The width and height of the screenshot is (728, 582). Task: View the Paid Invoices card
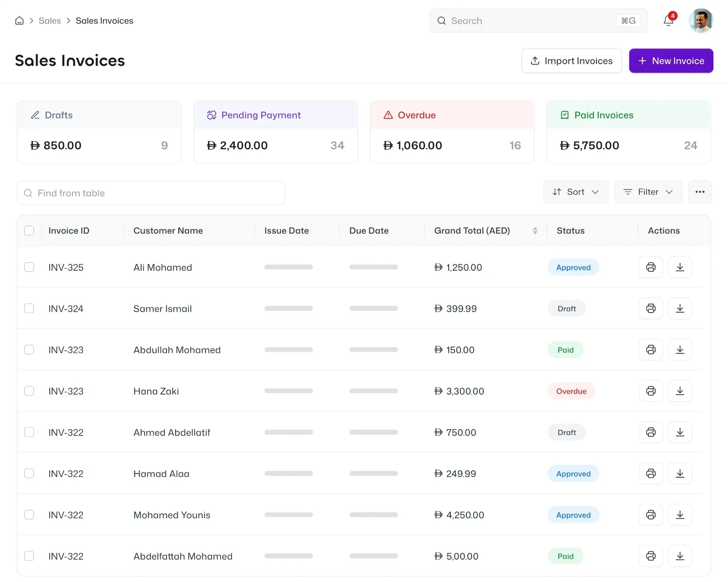(629, 132)
